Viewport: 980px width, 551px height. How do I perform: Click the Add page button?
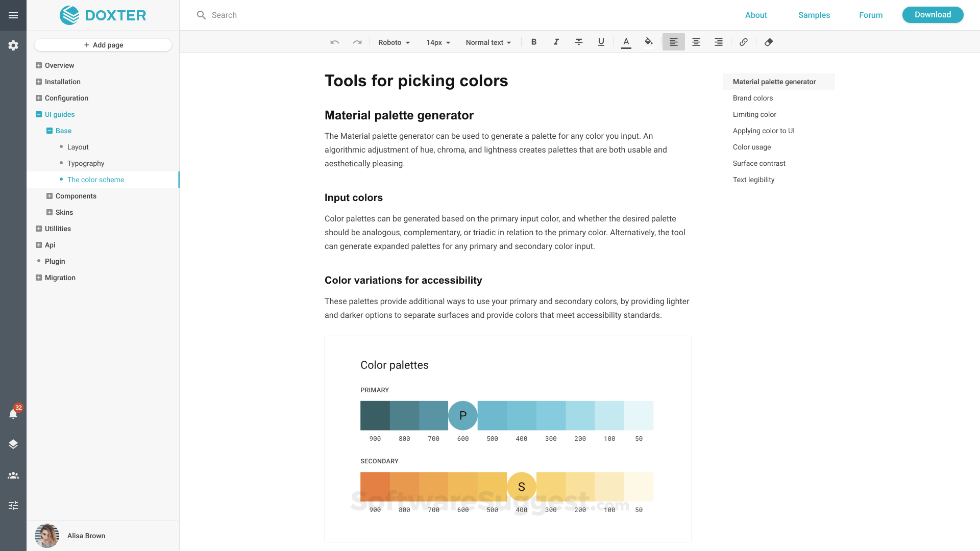(103, 45)
